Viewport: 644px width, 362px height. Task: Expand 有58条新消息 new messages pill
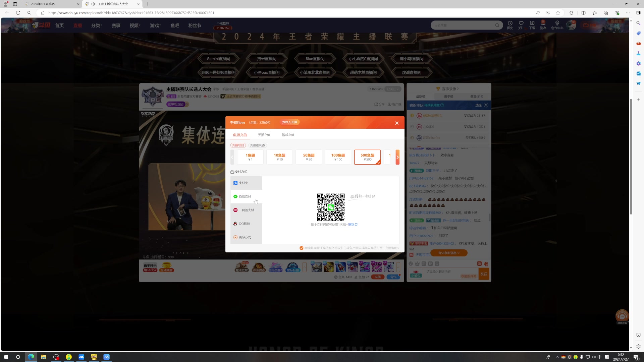(449, 253)
